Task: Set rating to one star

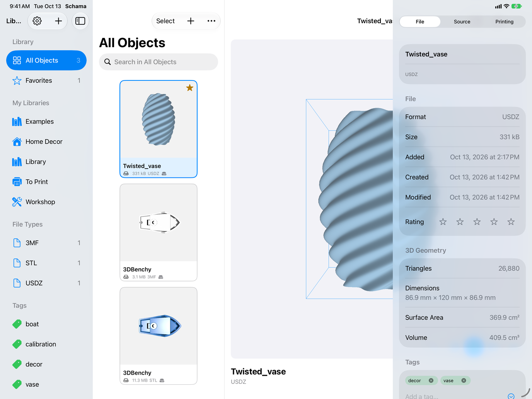Action: [x=443, y=222]
